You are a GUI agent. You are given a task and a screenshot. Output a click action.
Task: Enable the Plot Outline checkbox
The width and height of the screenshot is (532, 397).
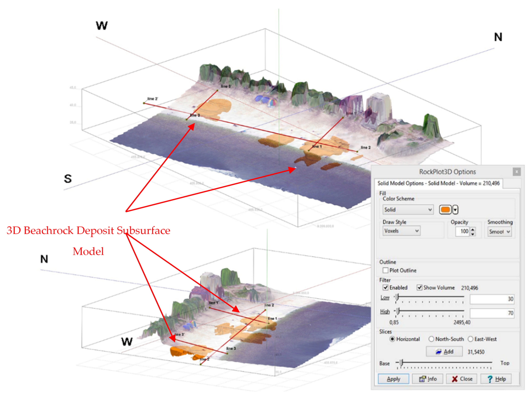(x=385, y=270)
